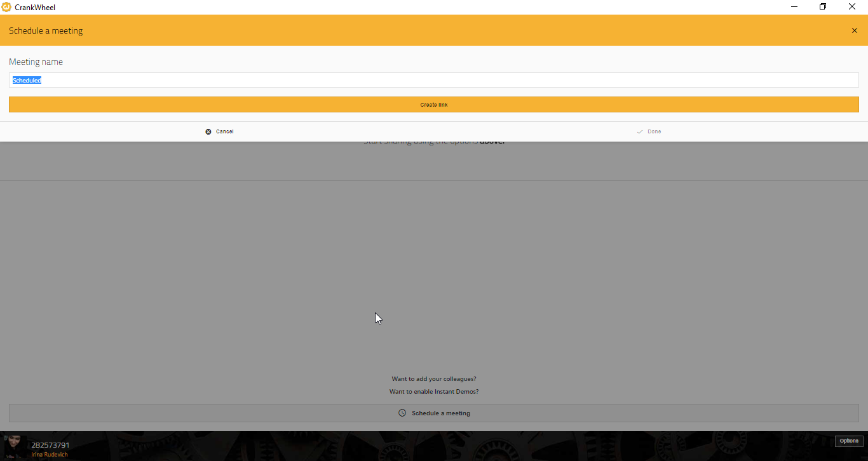868x461 pixels.
Task: Follow the 'Want to enable Instant Demos?' link
Action: pos(434,392)
